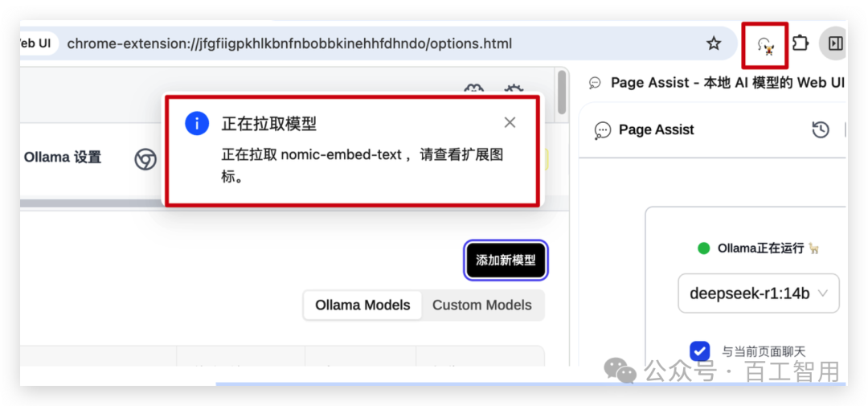Close the model-pulling notification
Screen dimensions: 868x406
(x=510, y=122)
